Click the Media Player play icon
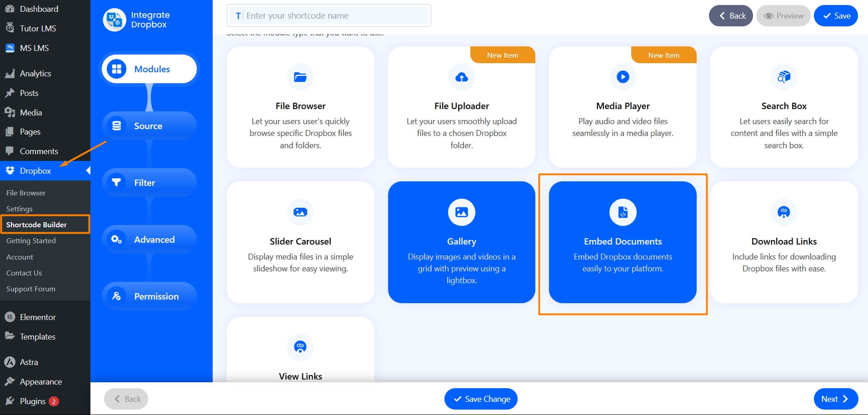 [x=623, y=77]
